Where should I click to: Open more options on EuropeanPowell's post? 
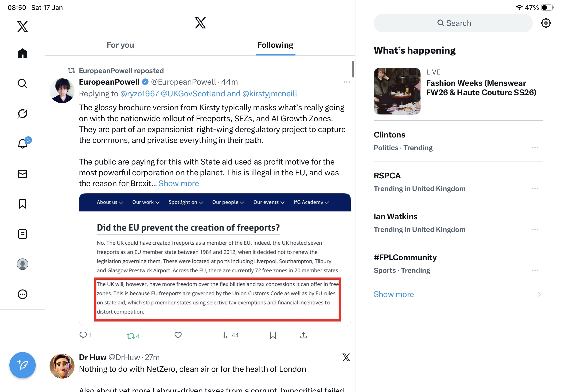pos(347,82)
